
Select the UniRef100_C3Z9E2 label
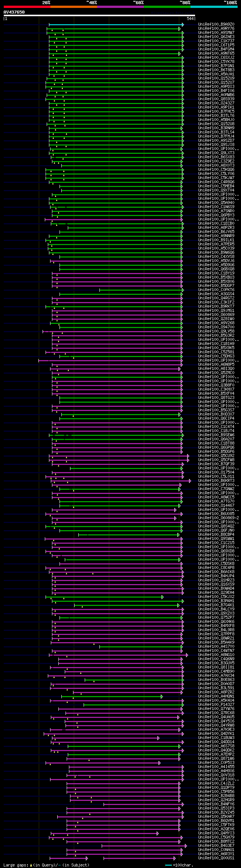tap(216, 161)
